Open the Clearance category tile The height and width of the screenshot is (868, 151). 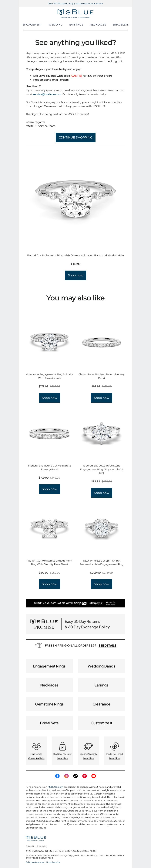(102, 704)
